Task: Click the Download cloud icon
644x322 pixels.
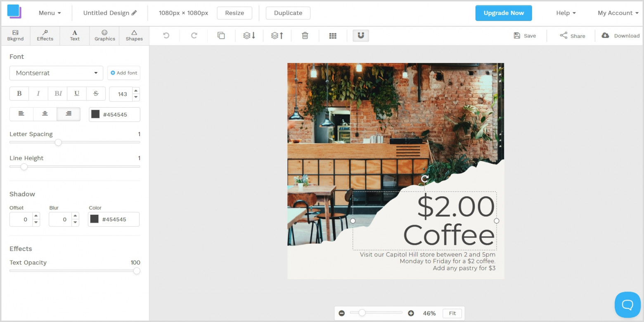Action: coord(605,35)
